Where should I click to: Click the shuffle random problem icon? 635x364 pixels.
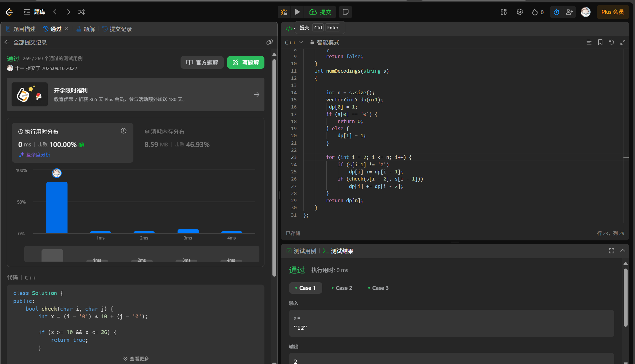click(x=82, y=12)
